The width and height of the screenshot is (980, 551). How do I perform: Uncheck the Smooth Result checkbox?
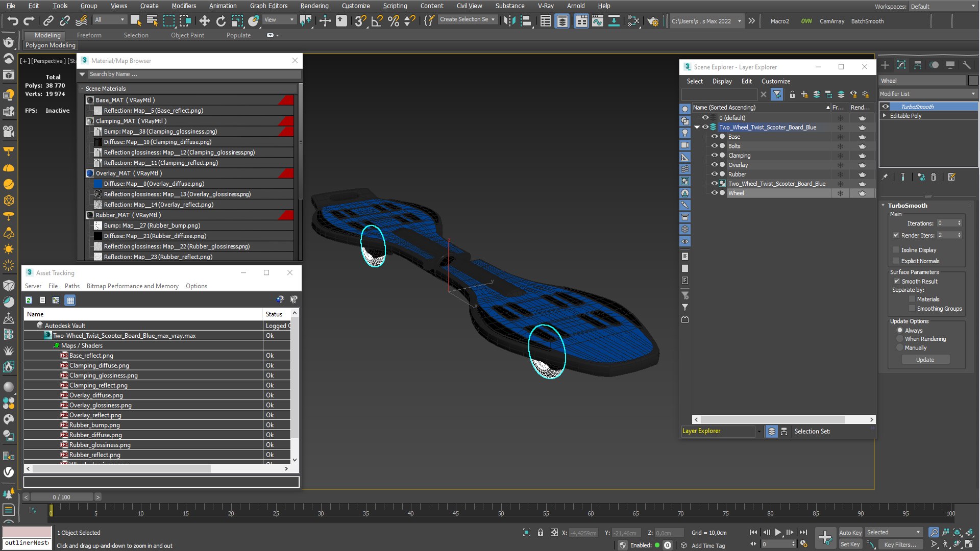point(896,281)
